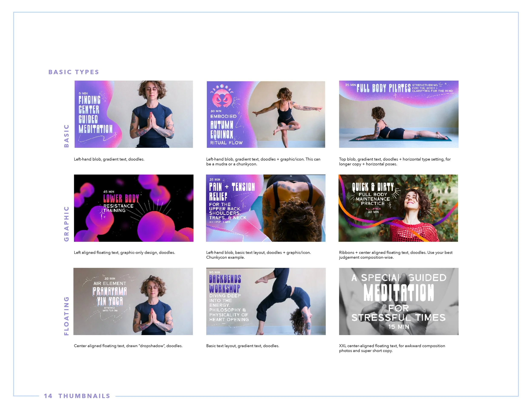Click the Special Guided Meditation grayscale thumbnail
The width and height of the screenshot is (532, 411).
tap(399, 301)
